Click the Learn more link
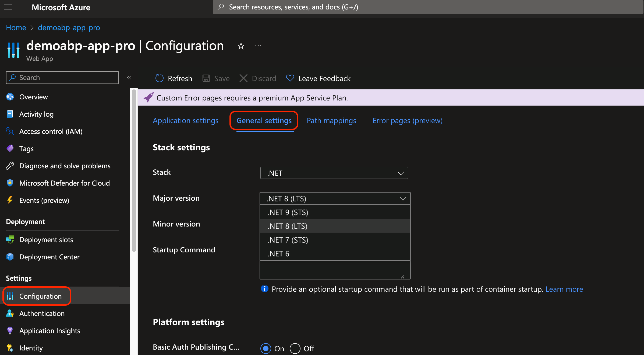644x355 pixels. tap(564, 289)
